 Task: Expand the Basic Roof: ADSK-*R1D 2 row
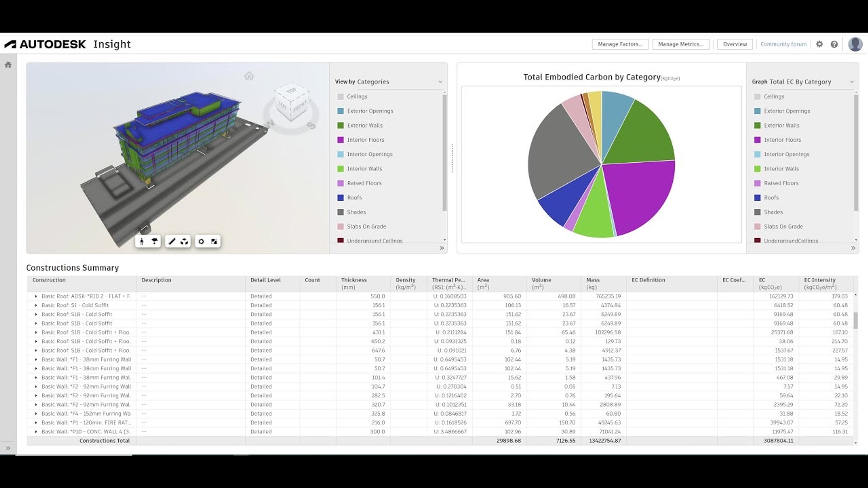(x=36, y=296)
